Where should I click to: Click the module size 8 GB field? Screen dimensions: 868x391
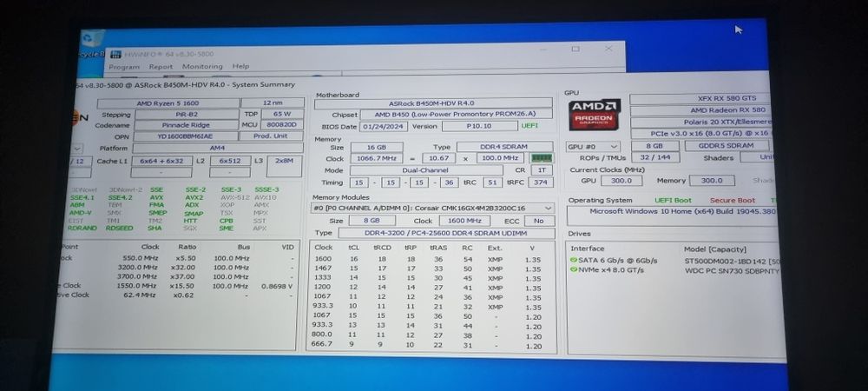(371, 221)
